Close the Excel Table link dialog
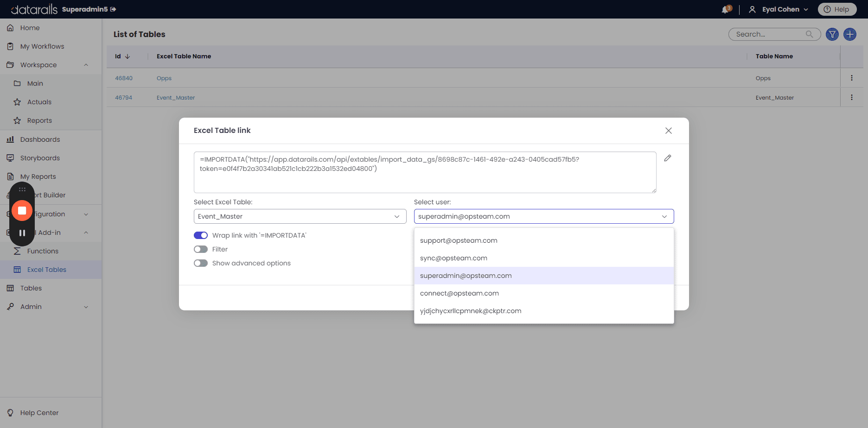 click(669, 131)
